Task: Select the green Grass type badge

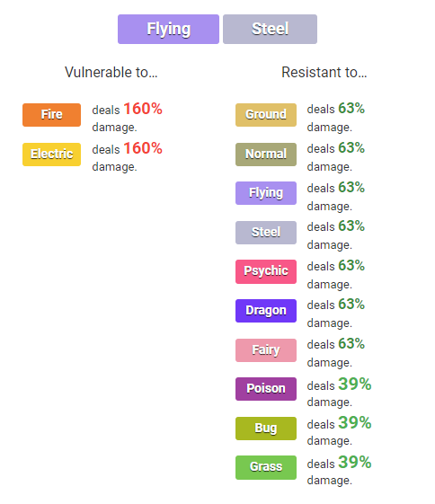Action: (x=266, y=467)
